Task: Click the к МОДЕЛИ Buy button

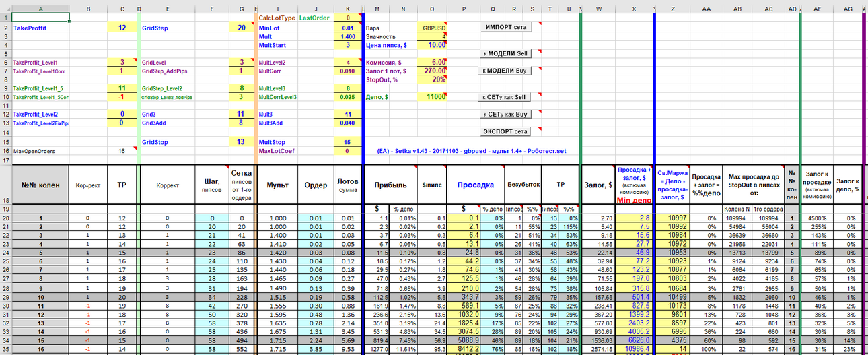Action: (505, 70)
